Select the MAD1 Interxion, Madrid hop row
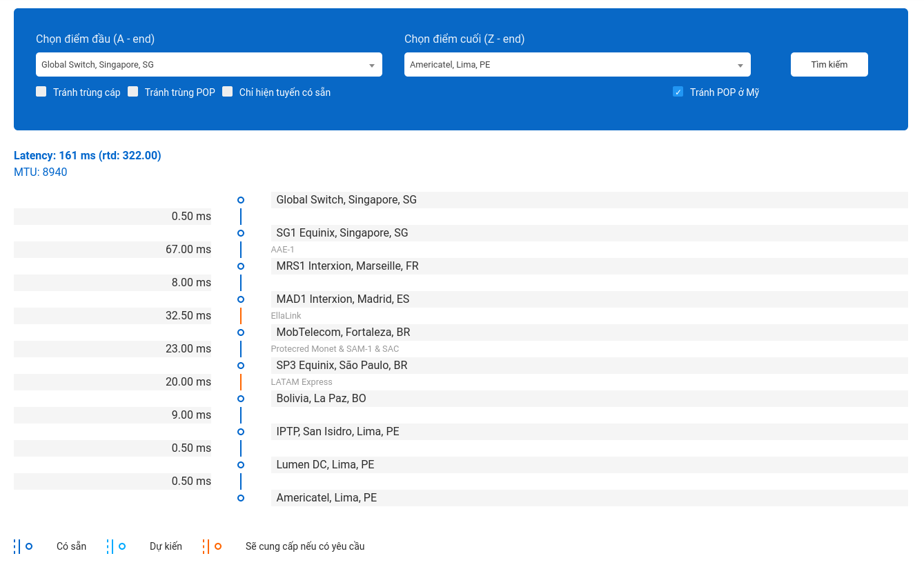 [589, 299]
